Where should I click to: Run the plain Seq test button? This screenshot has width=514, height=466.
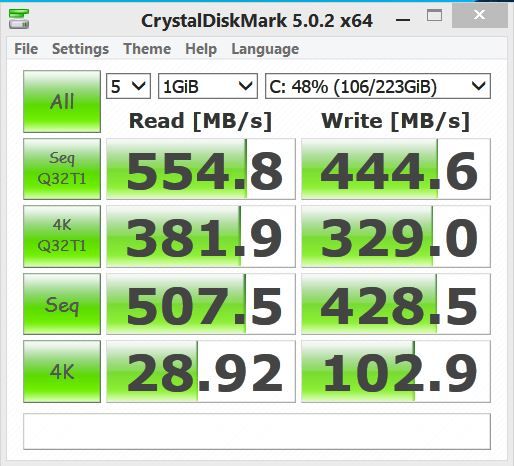pos(62,304)
